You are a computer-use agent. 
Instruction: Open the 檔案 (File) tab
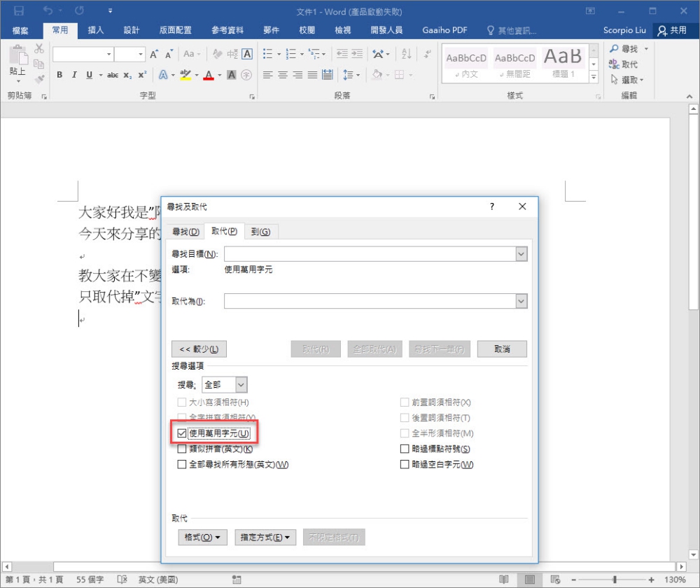pyautogui.click(x=20, y=30)
